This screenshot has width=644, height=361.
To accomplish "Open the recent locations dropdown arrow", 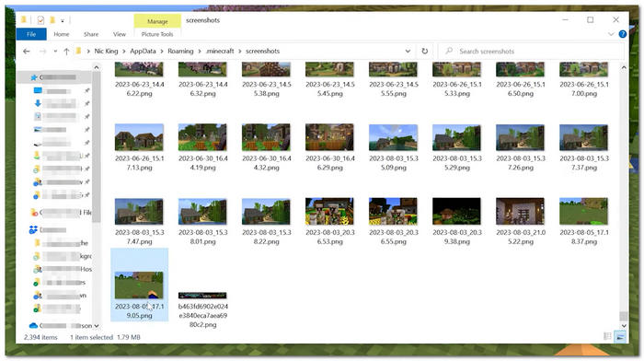I will point(55,52).
